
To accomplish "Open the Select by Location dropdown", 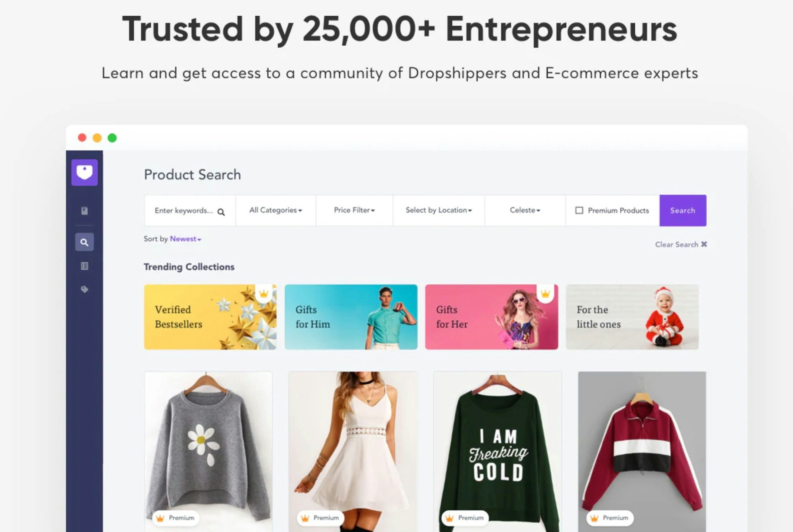I will pyautogui.click(x=439, y=210).
